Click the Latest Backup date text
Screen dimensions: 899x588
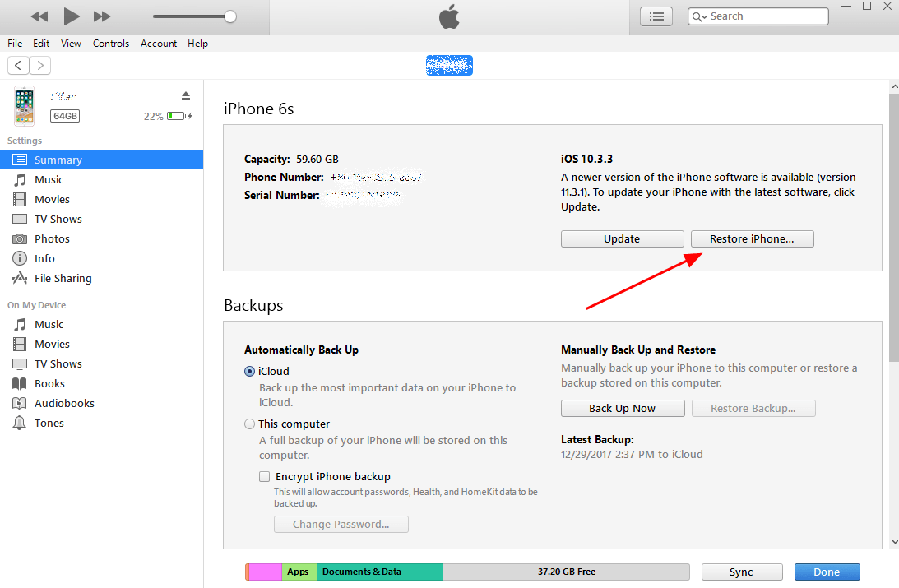tap(632, 455)
